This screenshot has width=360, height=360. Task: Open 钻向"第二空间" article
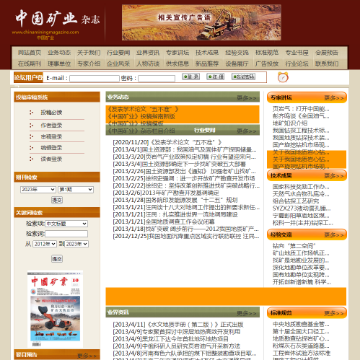coord(294,246)
